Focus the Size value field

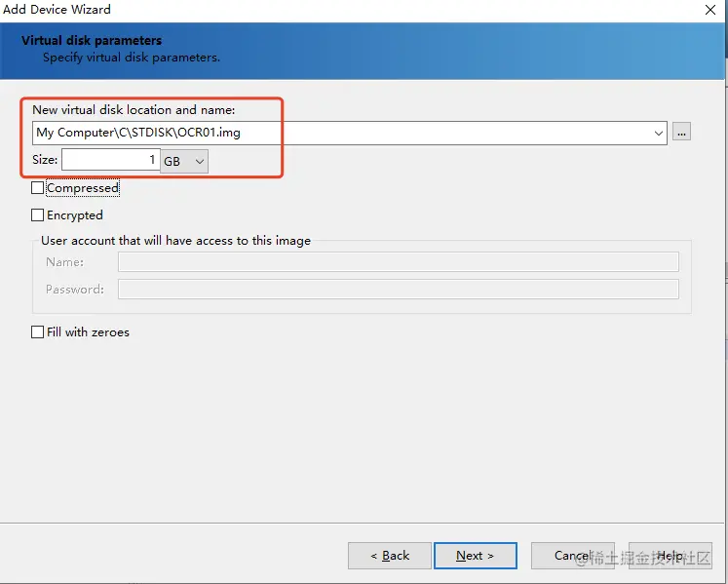pos(111,159)
